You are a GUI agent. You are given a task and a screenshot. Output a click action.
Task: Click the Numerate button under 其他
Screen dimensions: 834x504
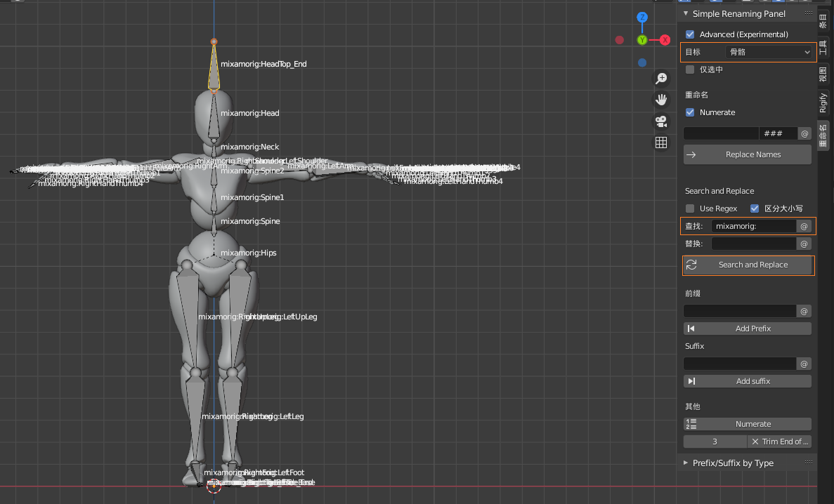[x=748, y=424]
